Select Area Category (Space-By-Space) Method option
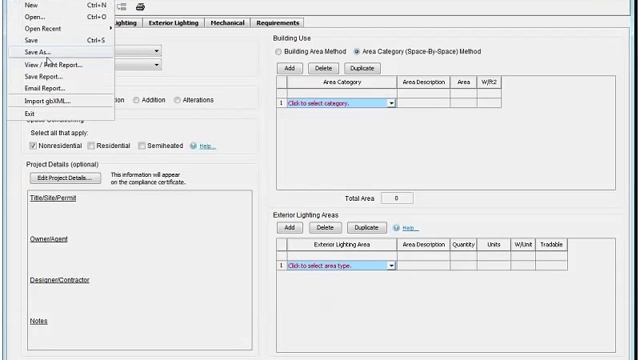The image size is (640, 360). point(357,52)
